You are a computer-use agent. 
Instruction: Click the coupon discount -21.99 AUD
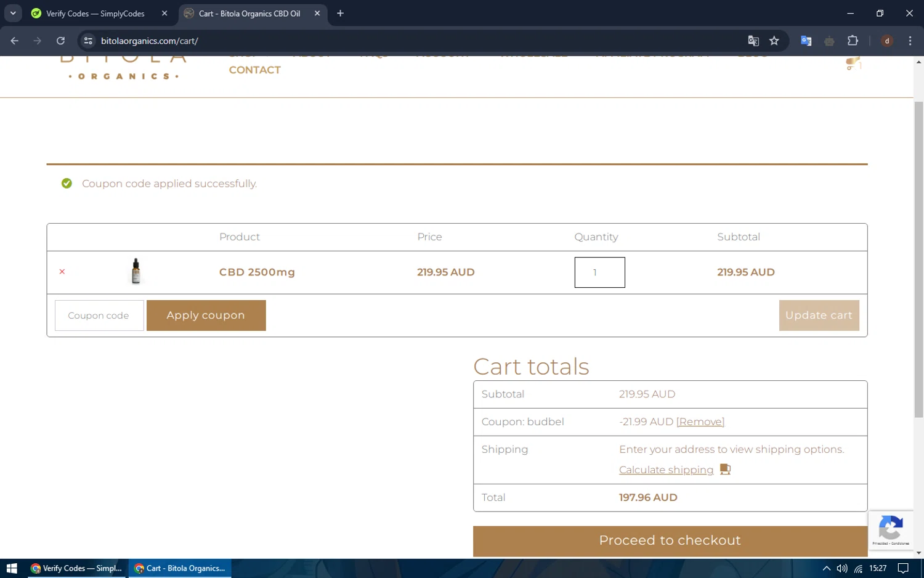[646, 422]
